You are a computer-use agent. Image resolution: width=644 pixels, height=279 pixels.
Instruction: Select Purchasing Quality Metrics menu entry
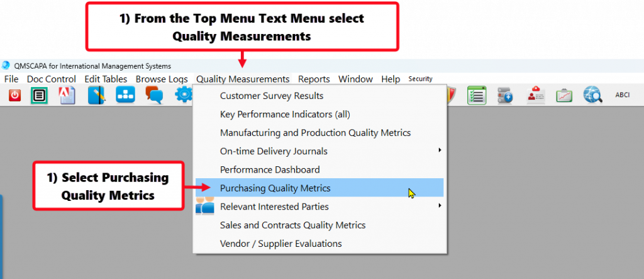coord(275,188)
